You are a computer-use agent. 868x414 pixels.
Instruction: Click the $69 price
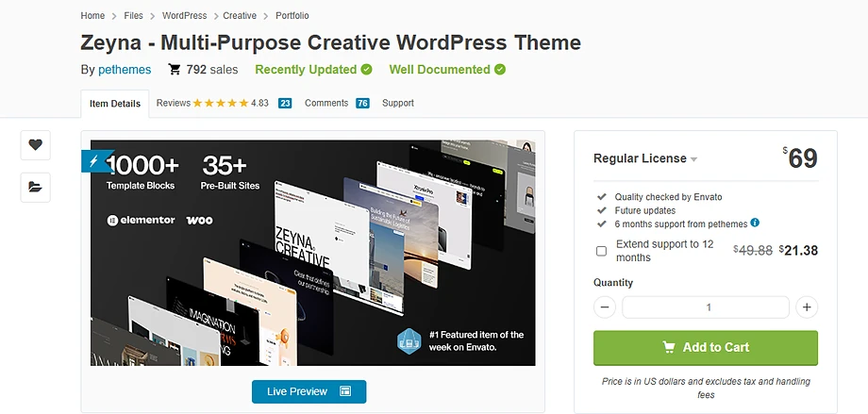(800, 158)
